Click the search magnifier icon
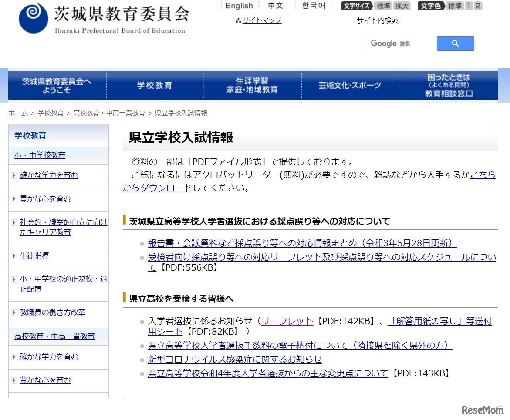The height and width of the screenshot is (420, 510). point(455,43)
